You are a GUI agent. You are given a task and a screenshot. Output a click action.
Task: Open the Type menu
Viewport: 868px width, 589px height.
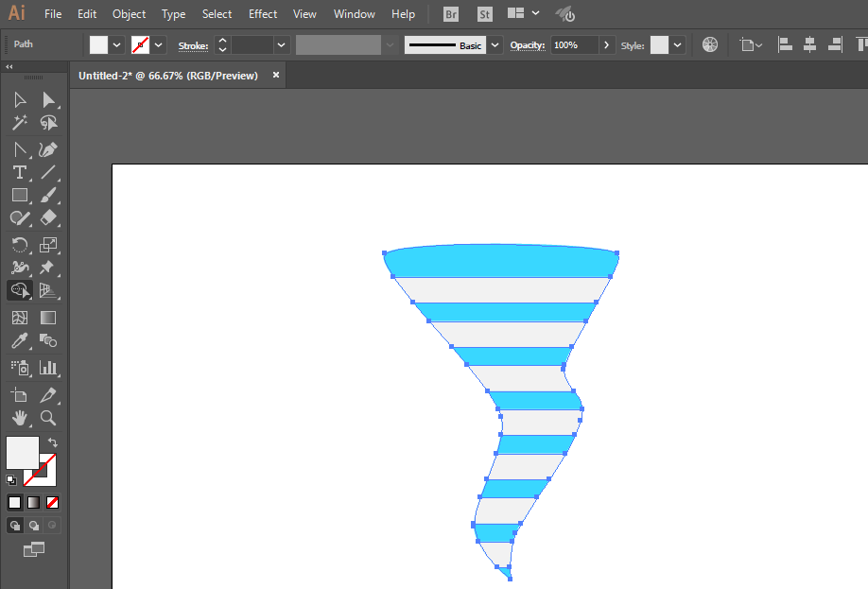[173, 14]
